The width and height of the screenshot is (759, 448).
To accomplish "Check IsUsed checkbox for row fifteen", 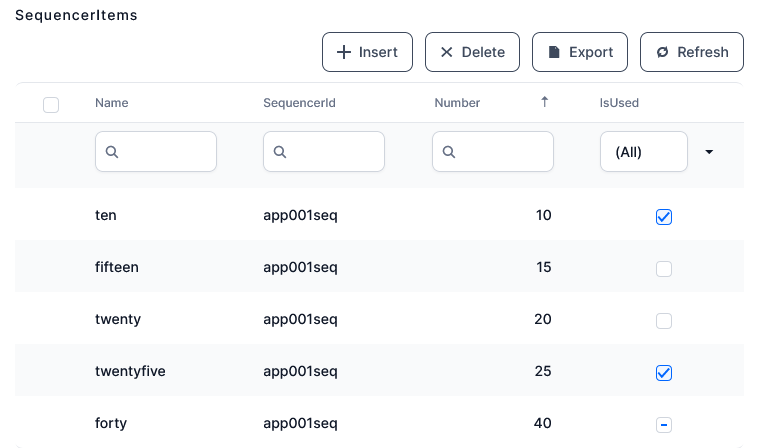I will click(x=664, y=269).
